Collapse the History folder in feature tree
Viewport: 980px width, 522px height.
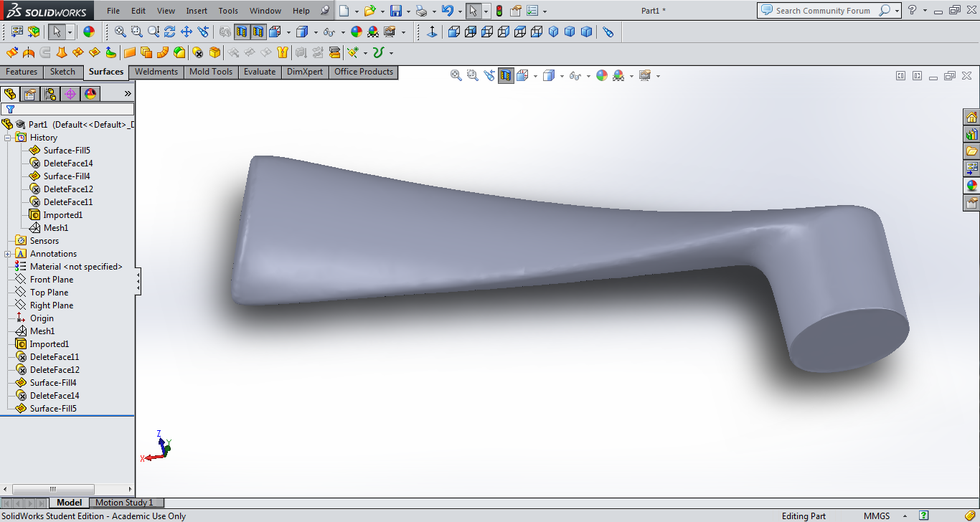pos(7,138)
